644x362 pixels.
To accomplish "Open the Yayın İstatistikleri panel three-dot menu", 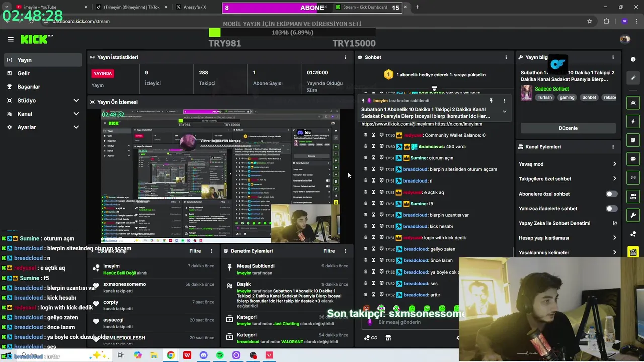I will (x=345, y=57).
